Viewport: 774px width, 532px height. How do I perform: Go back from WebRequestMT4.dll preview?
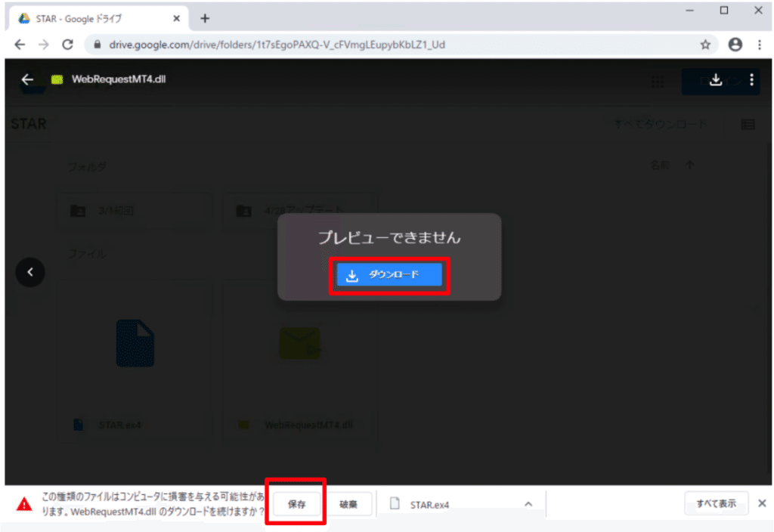coord(28,79)
